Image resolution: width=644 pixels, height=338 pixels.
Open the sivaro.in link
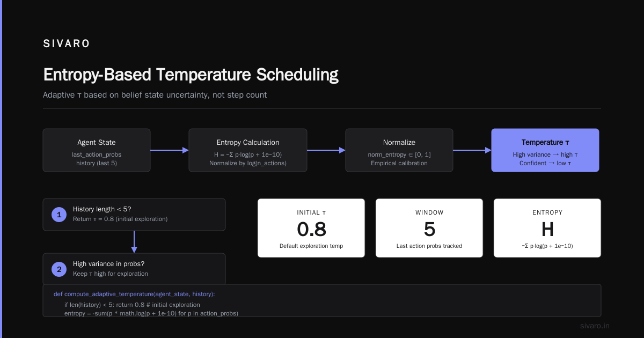click(595, 326)
